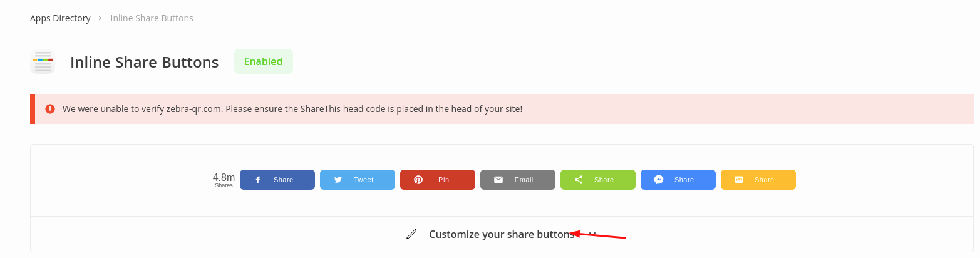Click the red error exclamation icon

point(50,109)
